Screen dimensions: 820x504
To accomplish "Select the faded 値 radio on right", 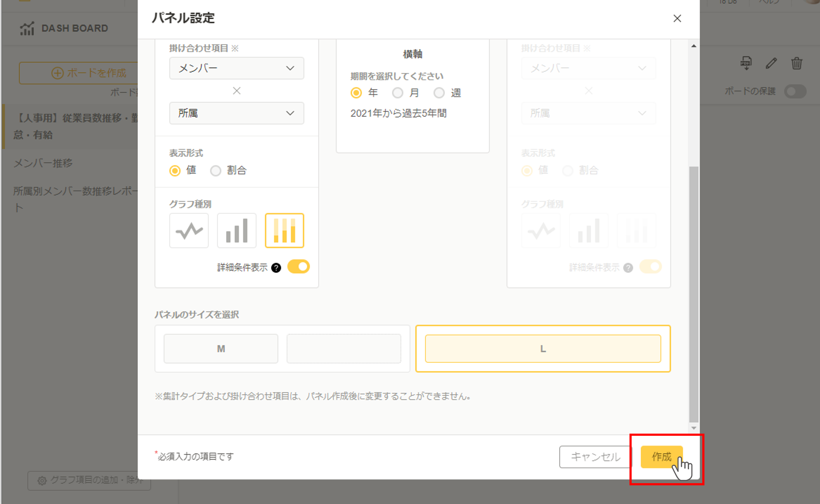I will [527, 171].
